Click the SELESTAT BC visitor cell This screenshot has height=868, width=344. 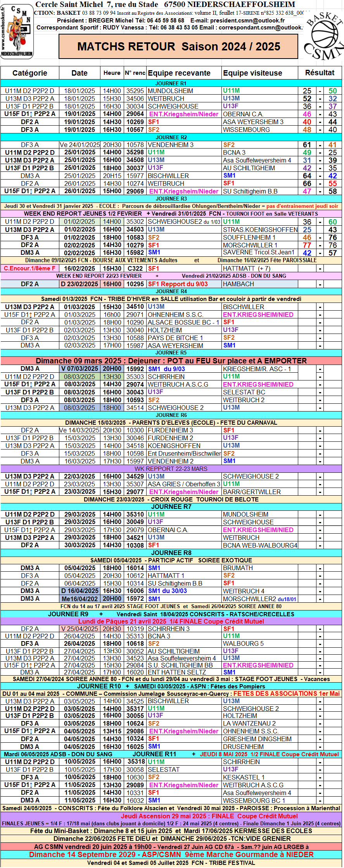[x=260, y=392]
